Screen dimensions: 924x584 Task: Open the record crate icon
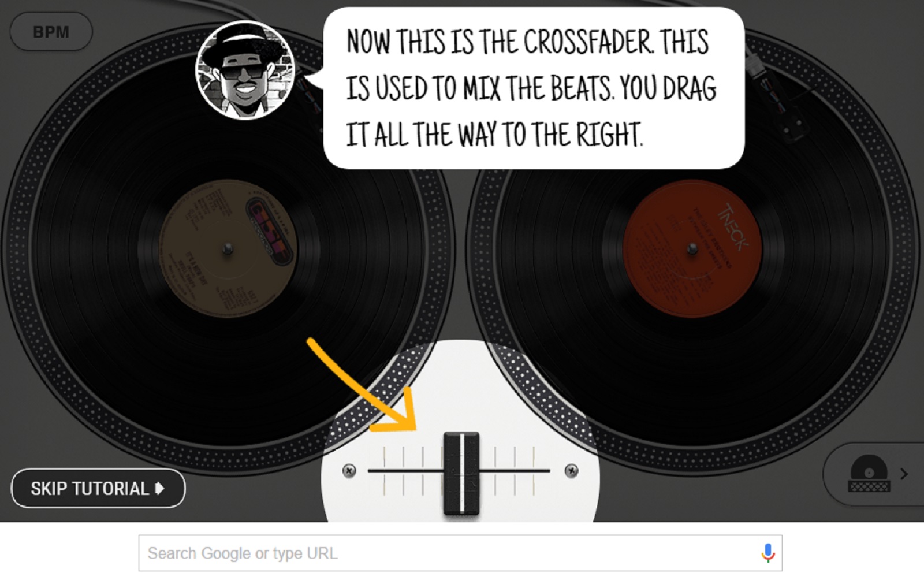(x=869, y=474)
